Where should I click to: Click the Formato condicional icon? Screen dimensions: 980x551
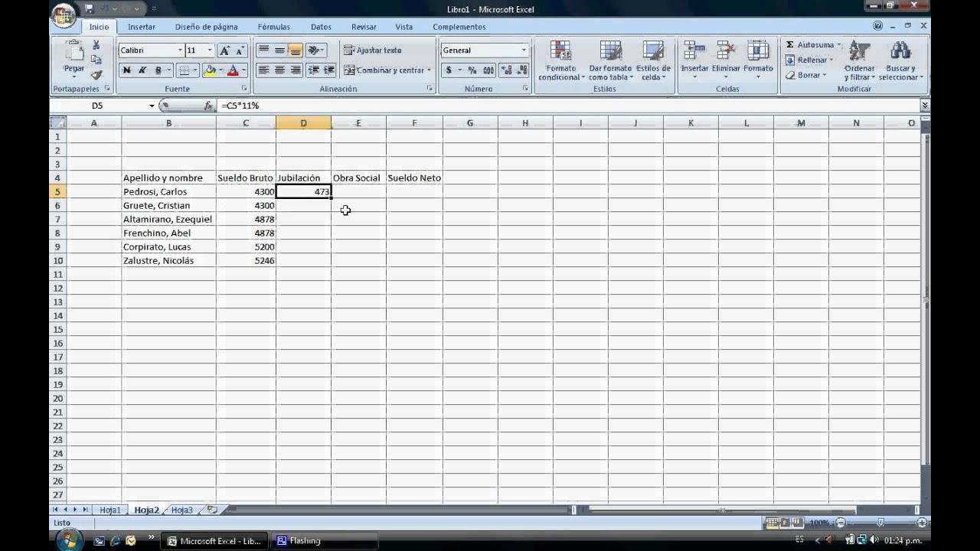coord(560,51)
